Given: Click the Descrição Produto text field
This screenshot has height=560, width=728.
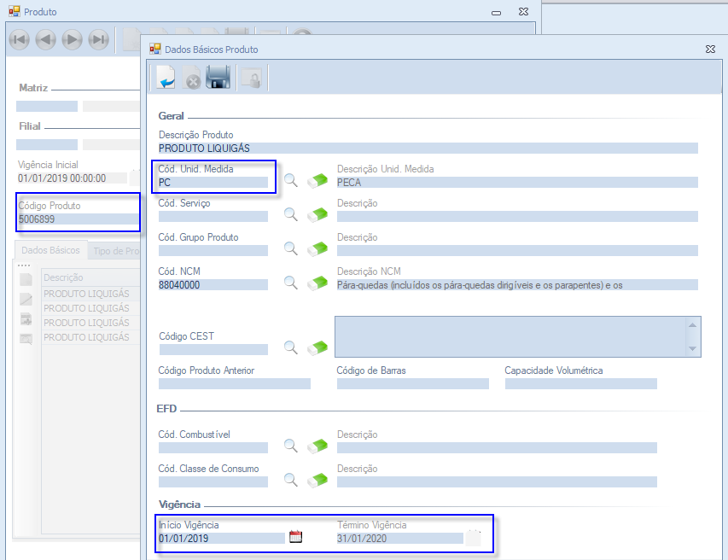Looking at the screenshot, I should pos(428,149).
